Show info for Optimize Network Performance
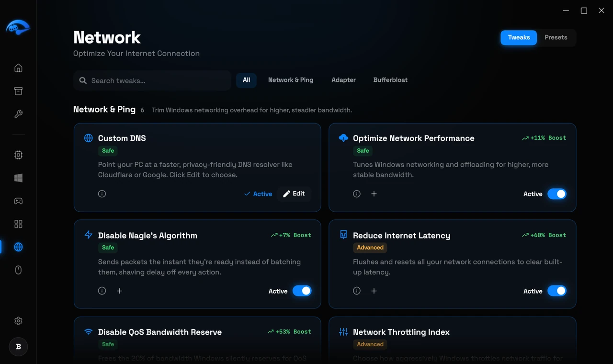This screenshot has width=613, height=364. 357,194
